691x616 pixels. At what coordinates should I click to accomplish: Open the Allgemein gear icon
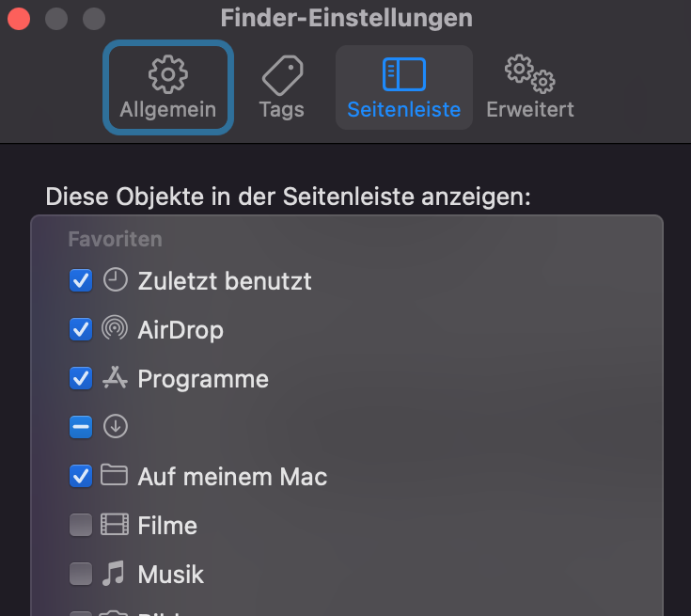tap(167, 74)
